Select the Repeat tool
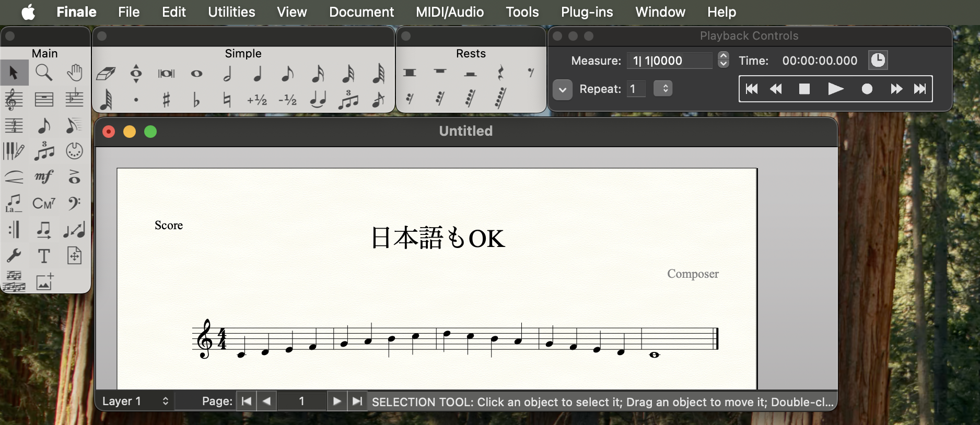The image size is (980, 425). [14, 230]
